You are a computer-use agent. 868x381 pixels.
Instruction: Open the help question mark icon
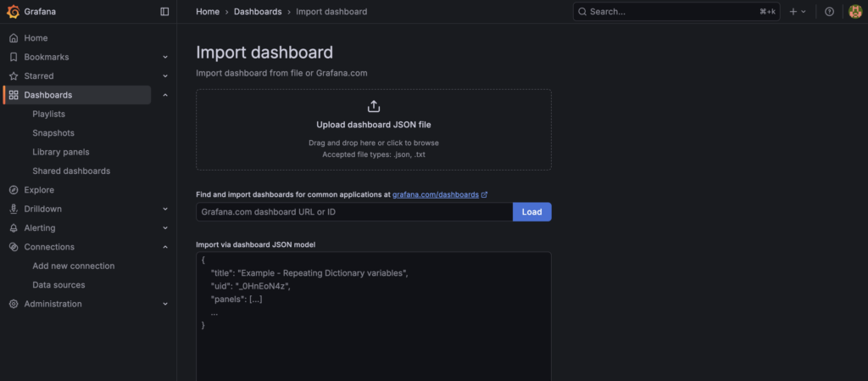[x=829, y=12]
